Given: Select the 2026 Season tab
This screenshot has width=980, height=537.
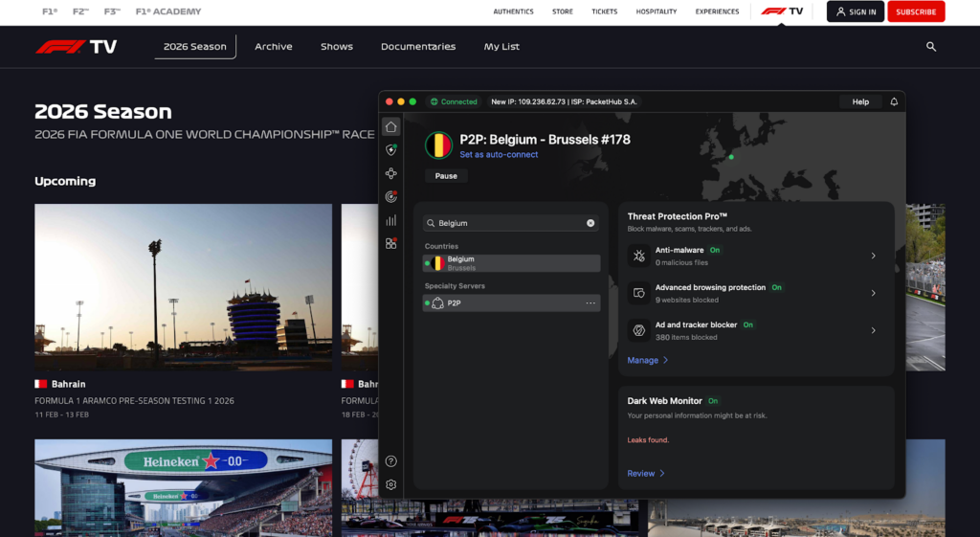Looking at the screenshot, I should (x=195, y=46).
